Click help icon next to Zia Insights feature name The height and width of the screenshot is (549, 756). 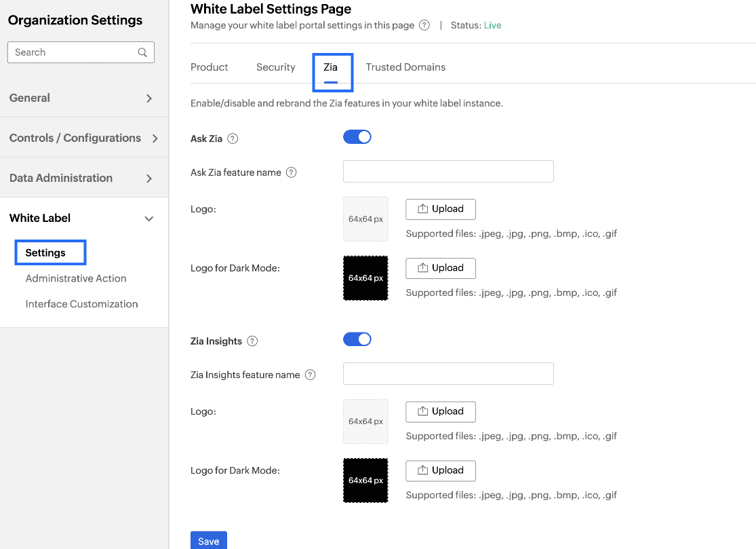310,375
